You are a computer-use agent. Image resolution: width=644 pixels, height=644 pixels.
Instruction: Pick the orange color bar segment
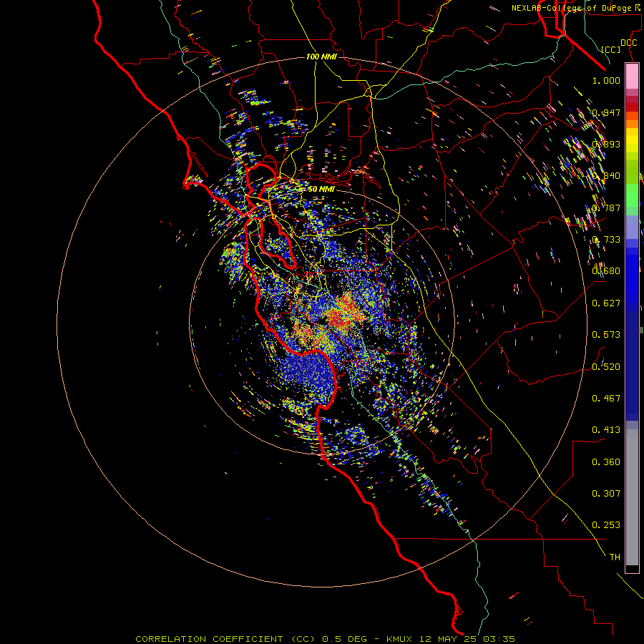[x=632, y=125]
